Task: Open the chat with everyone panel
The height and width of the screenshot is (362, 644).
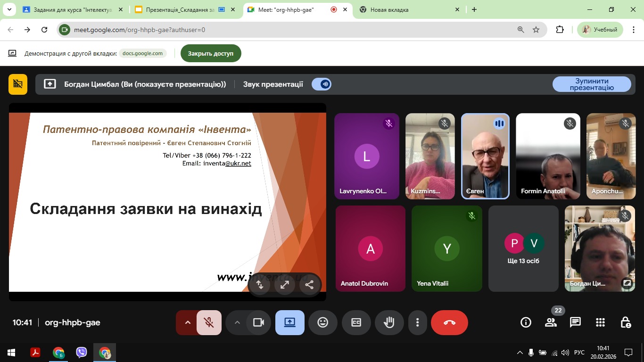Action: [575, 322]
